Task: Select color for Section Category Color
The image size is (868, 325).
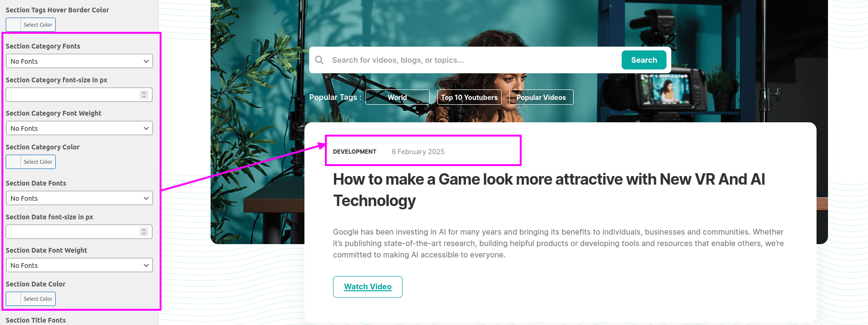Action: (30, 162)
